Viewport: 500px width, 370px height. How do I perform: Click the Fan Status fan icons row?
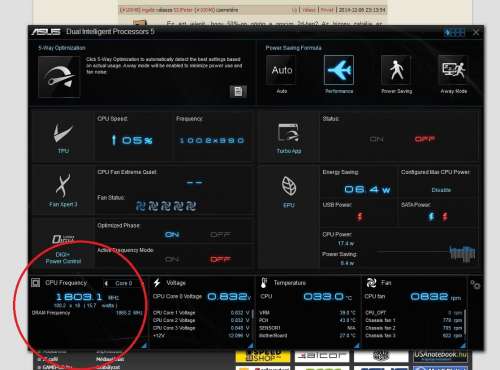[x=166, y=206]
